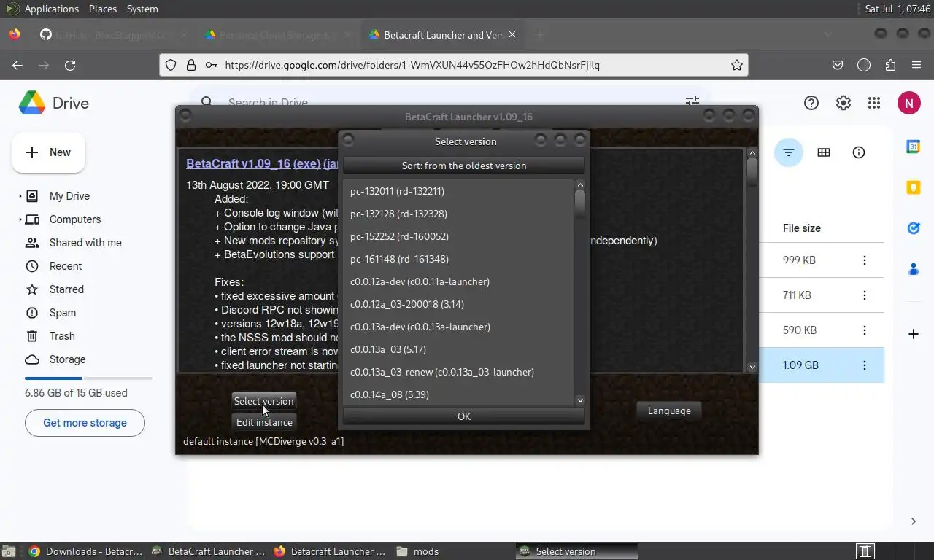Click version list scroll-up arrow

click(x=580, y=185)
